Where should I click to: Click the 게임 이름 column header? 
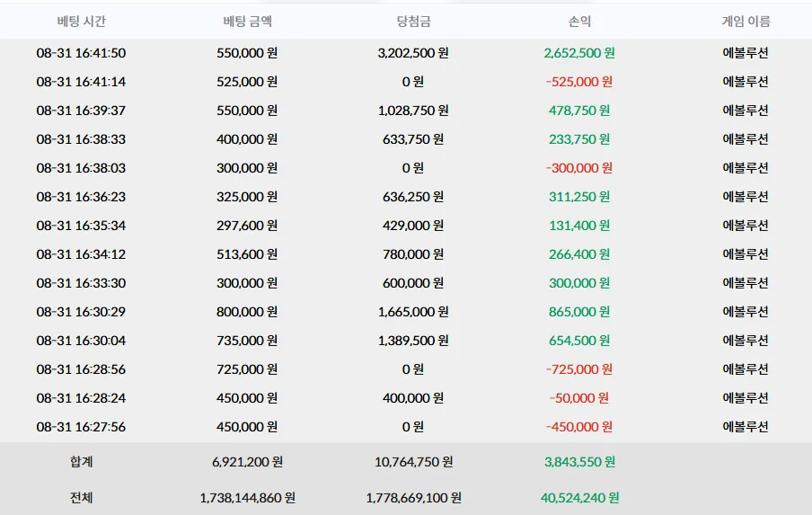tap(746, 22)
